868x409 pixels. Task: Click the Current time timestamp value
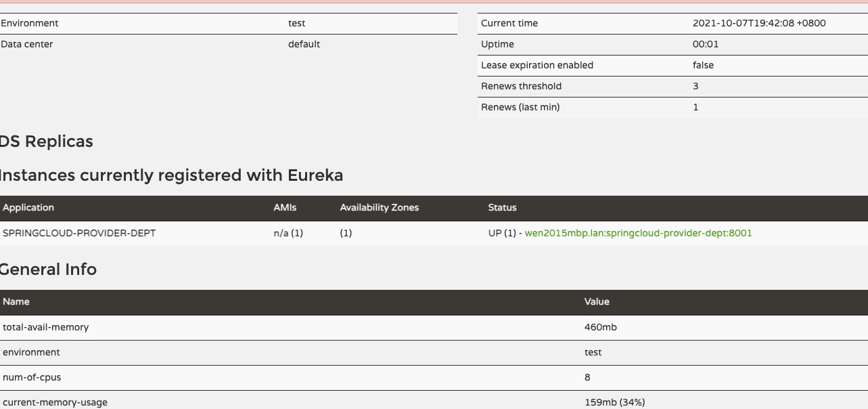pyautogui.click(x=758, y=23)
